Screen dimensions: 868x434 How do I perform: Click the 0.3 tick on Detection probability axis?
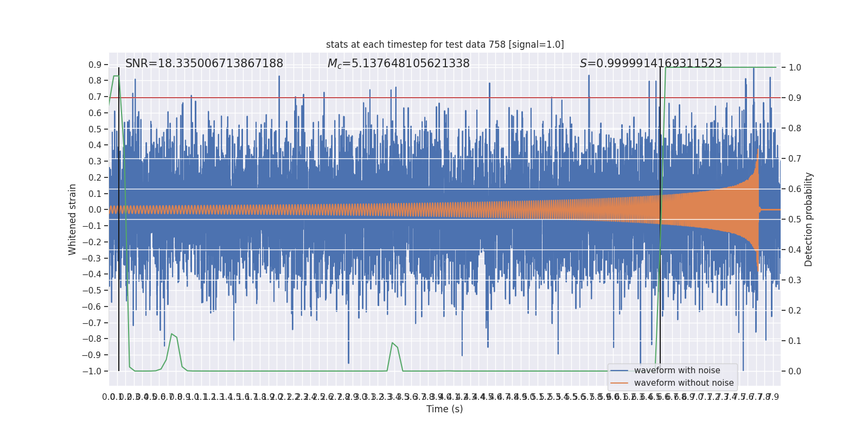[x=795, y=280]
